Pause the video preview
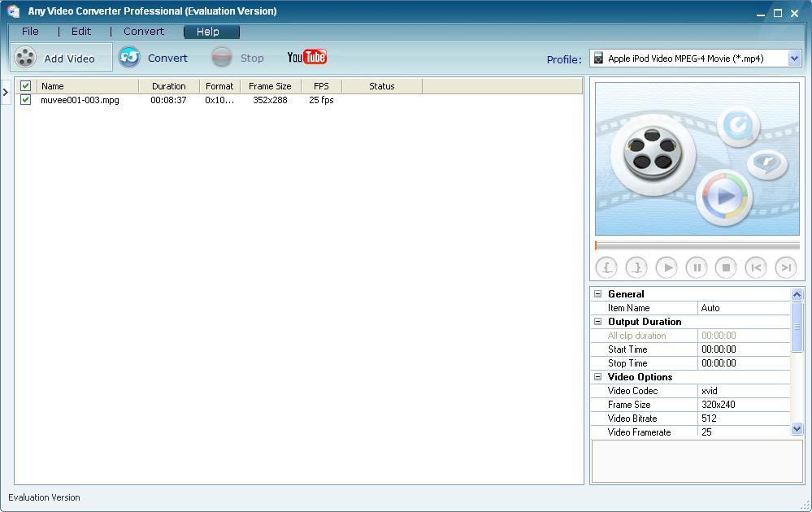This screenshot has height=512, width=812. pyautogui.click(x=697, y=267)
